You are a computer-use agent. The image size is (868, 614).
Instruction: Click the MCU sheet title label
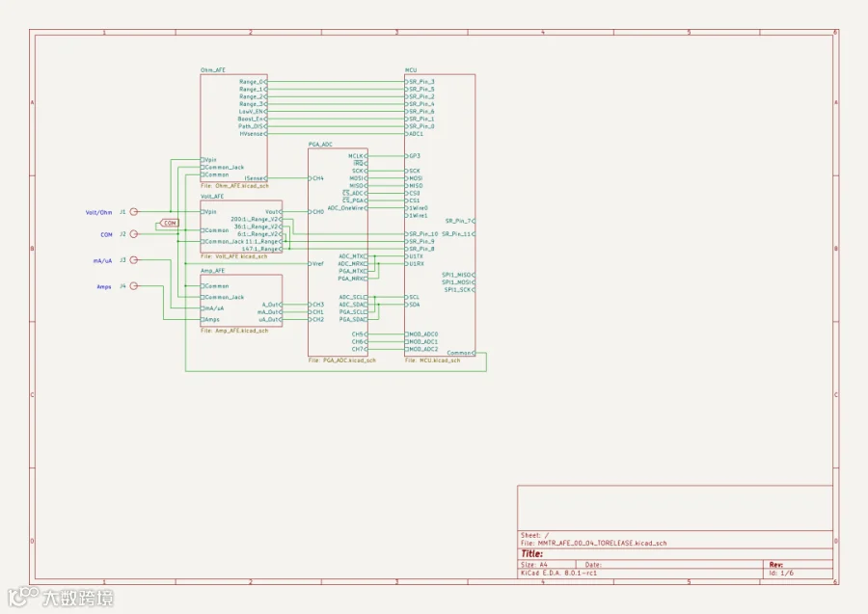pyautogui.click(x=411, y=70)
